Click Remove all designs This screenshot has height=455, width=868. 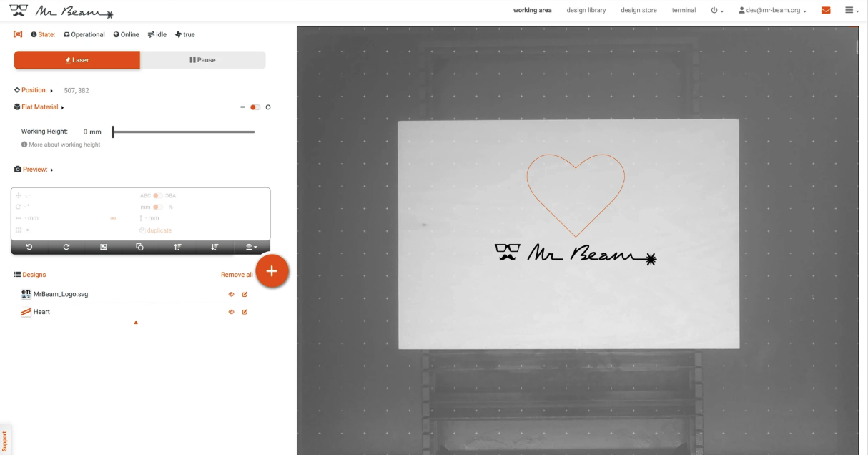[237, 275]
